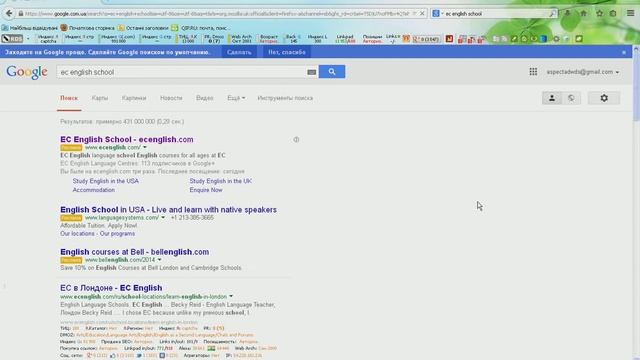The image size is (640, 360).
Task: Open 'English courses at Bell' ad result
Action: point(135,252)
